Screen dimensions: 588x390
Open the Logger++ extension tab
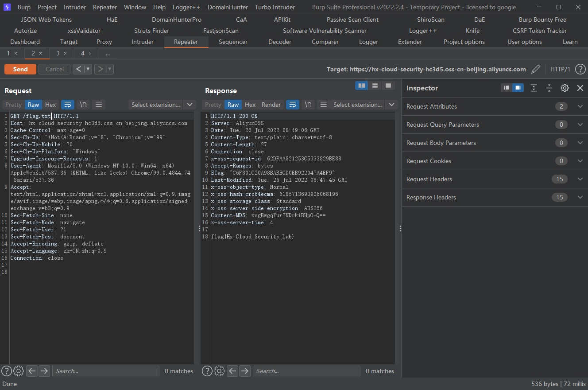tap(422, 31)
